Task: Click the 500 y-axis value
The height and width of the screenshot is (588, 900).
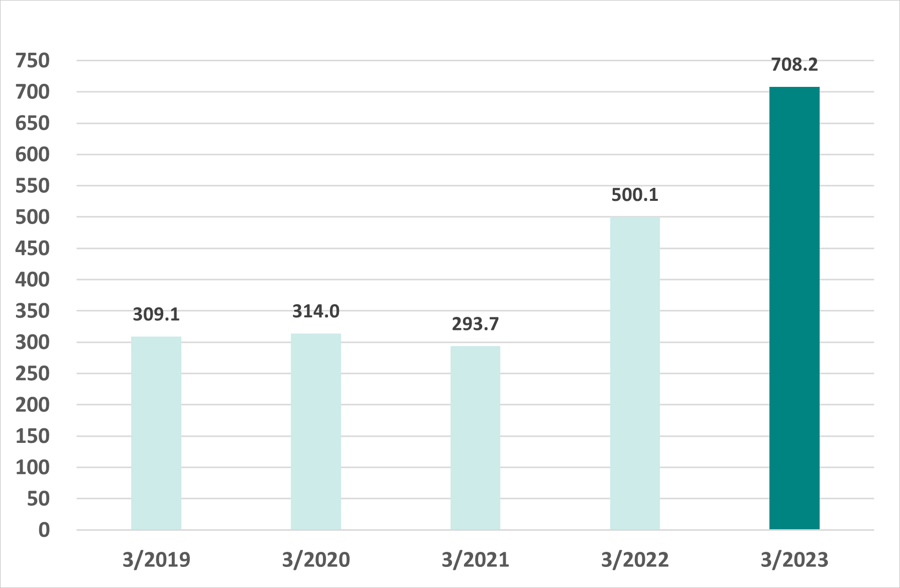Action: [x=33, y=217]
